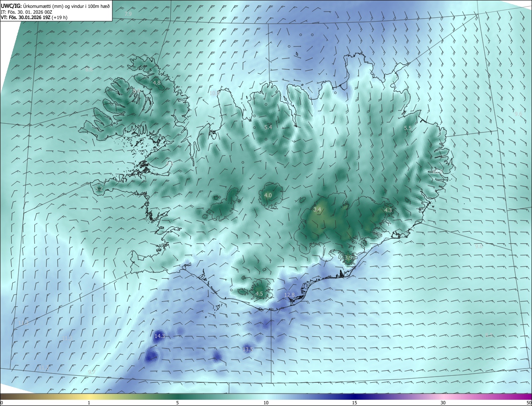Click the valid time line "VT: Fös. 30.01.2026 19Z (+19 h)"

(34, 17)
